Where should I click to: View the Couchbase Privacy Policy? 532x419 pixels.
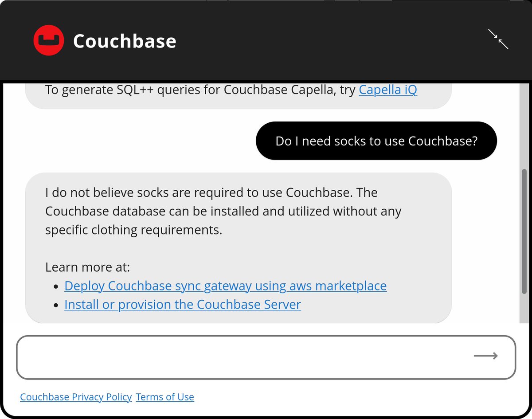tap(76, 397)
